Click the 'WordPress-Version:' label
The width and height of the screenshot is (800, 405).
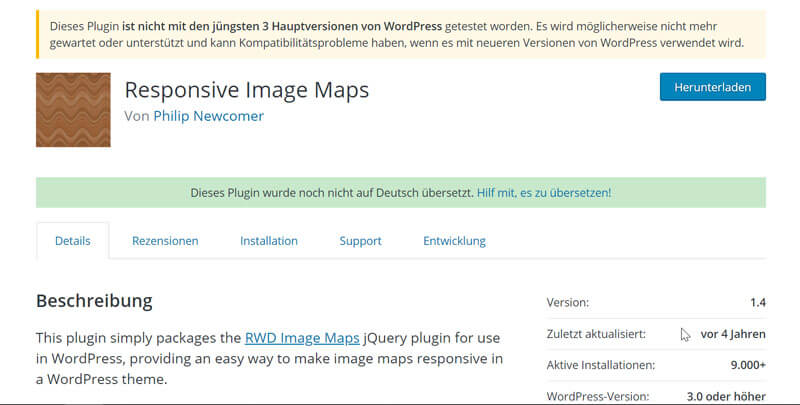pyautogui.click(x=598, y=396)
